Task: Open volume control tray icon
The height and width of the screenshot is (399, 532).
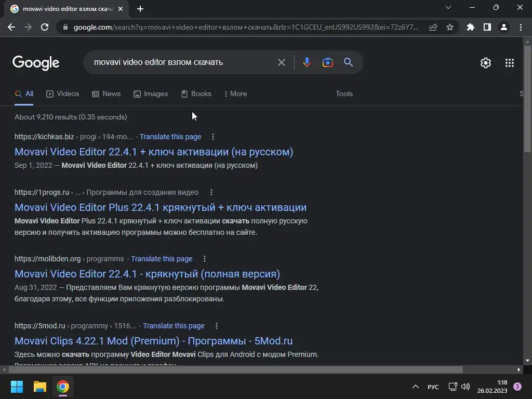Action: coord(465,387)
